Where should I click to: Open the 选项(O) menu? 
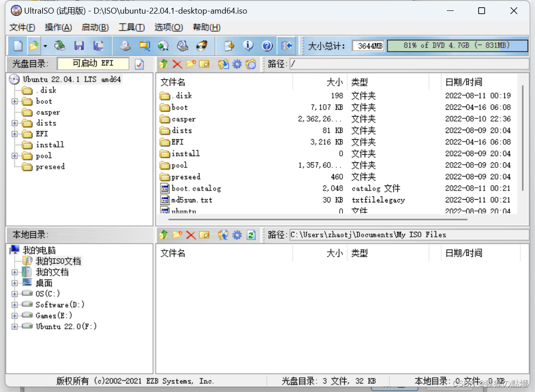(168, 27)
